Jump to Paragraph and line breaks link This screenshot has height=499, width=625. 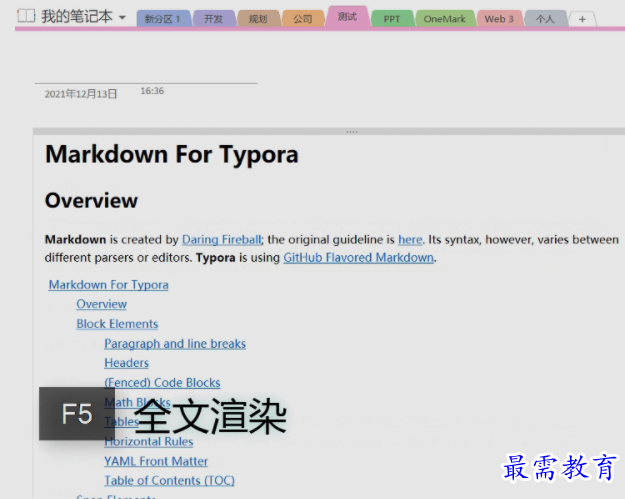(x=175, y=344)
